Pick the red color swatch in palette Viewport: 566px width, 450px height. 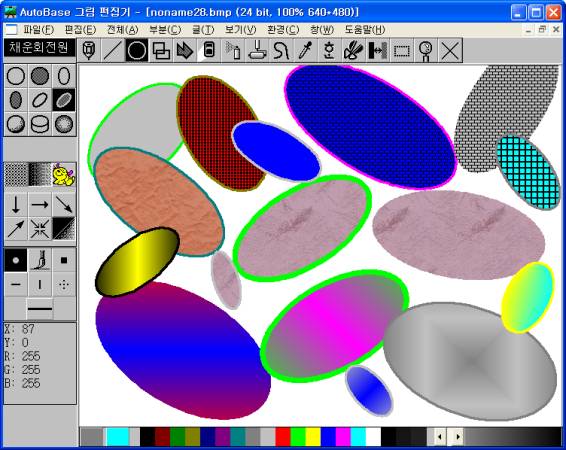(283, 437)
